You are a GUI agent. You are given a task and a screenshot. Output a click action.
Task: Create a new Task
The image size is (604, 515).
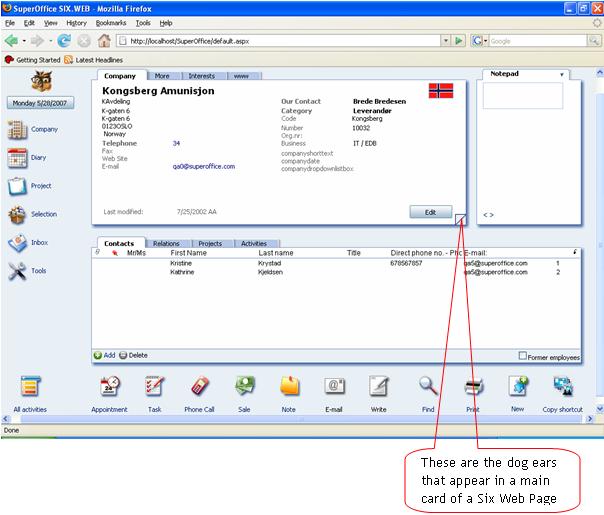tap(154, 386)
